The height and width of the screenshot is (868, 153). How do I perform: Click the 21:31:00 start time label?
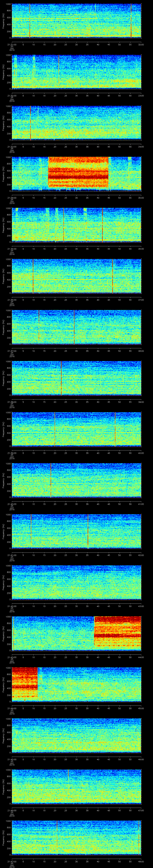tap(12, 44)
